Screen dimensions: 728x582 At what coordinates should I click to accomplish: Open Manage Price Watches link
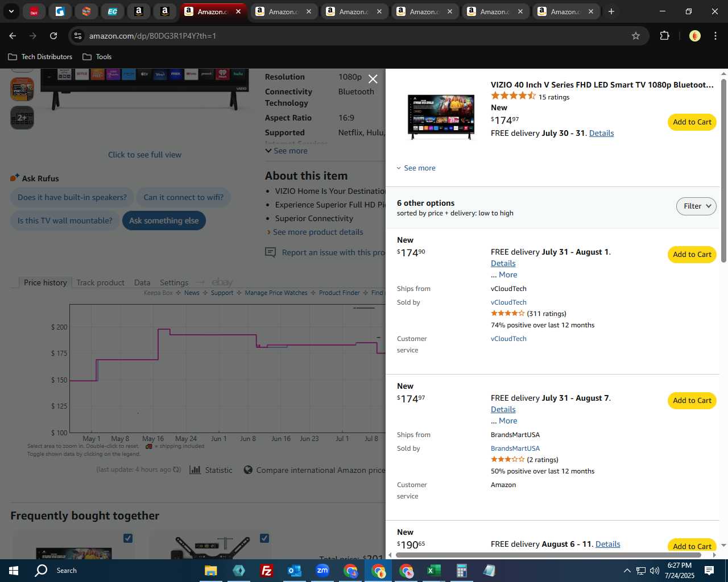(276, 293)
